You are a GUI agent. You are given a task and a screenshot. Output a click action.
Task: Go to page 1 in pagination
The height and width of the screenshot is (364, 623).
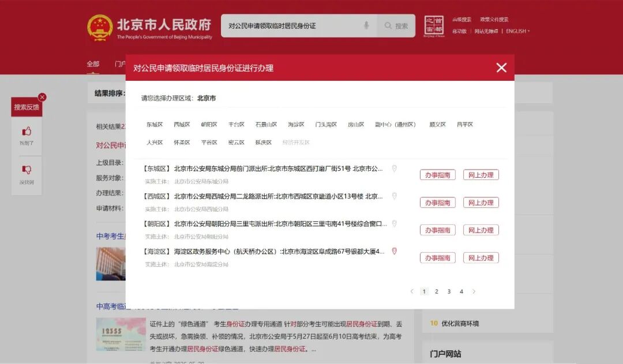[x=424, y=291]
